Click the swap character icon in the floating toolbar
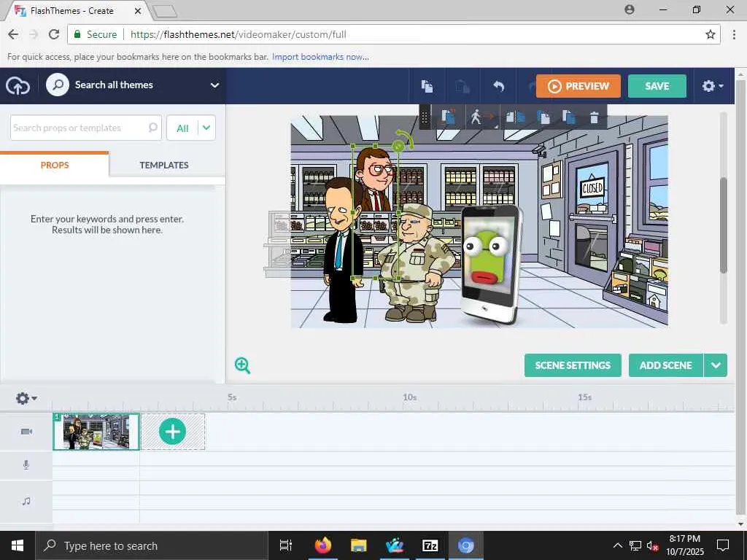 coord(448,117)
